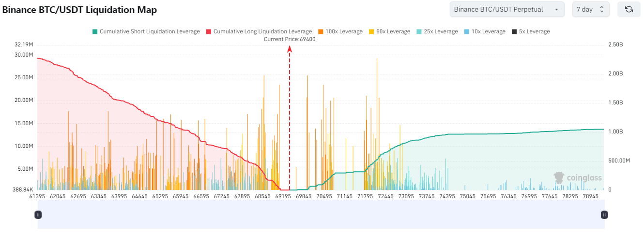Click the Binance BTC/USDT Liquidation Map title

pos(80,10)
